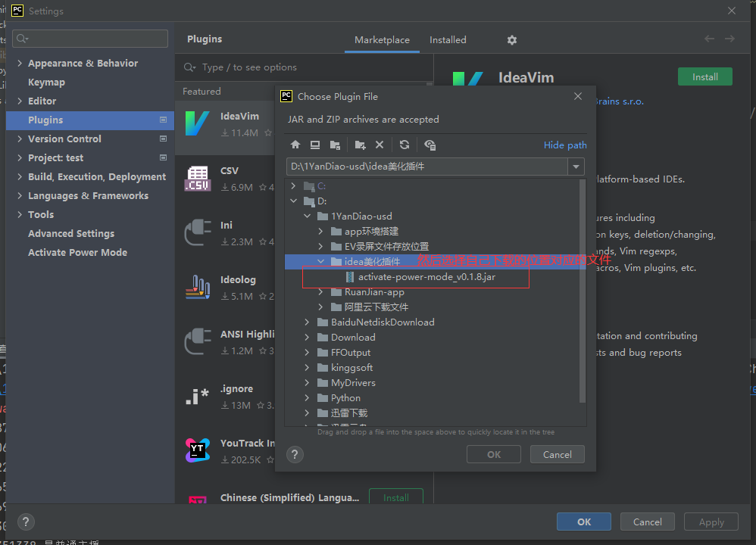Click the Ideolog plugin icon
This screenshot has height=545, width=756.
pos(198,287)
